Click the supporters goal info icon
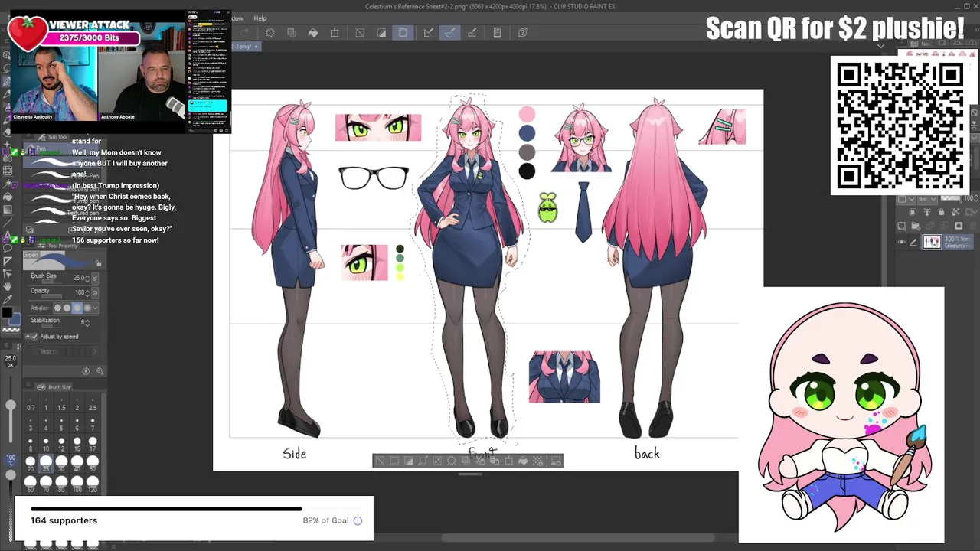 (358, 521)
